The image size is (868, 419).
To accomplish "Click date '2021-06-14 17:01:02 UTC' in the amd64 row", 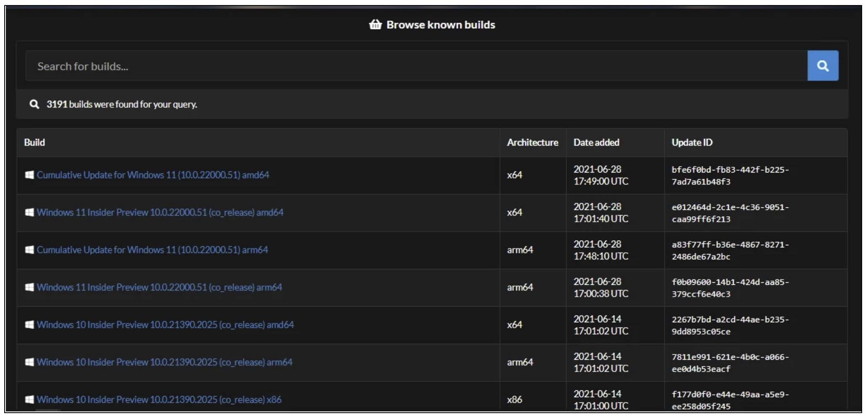I will [601, 325].
